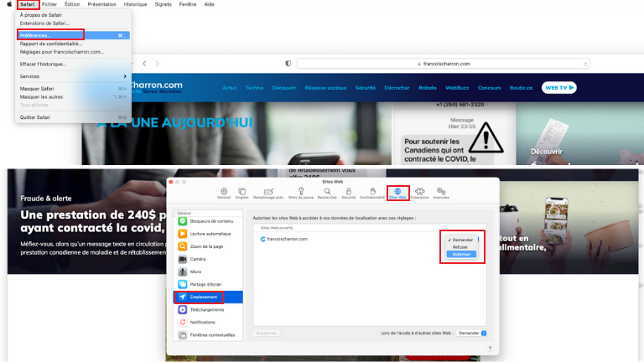This screenshot has height=362, width=644.
Task: Select Fenêtres contextuelles in sidebar
Action: [x=208, y=335]
